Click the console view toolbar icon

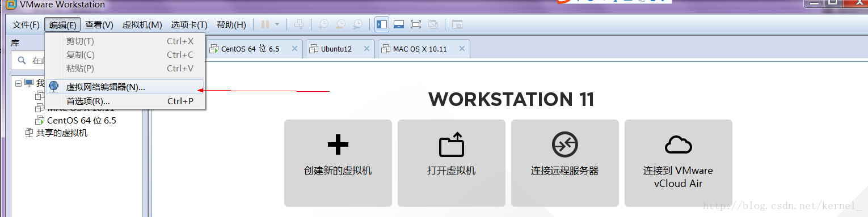(457, 24)
